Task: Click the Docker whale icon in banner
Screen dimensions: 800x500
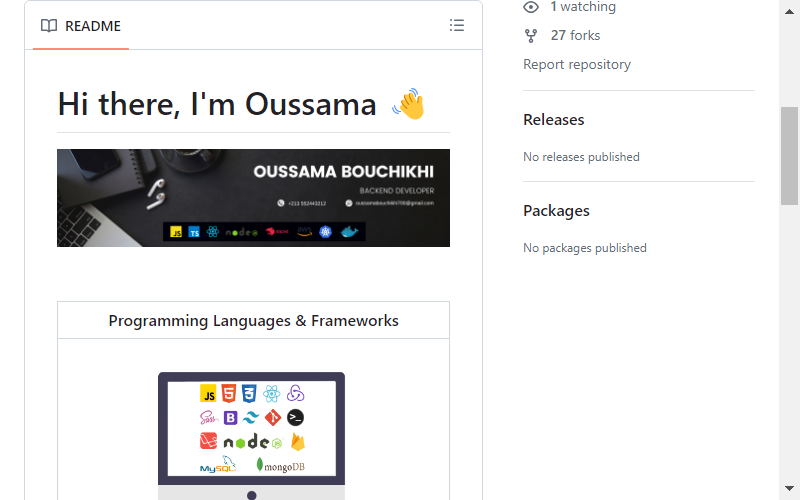Action: (x=349, y=232)
